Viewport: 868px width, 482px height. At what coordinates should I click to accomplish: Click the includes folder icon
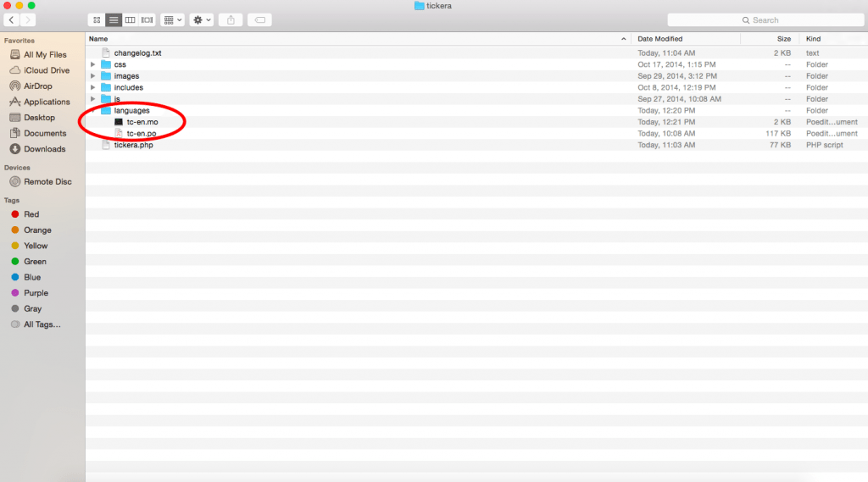(x=106, y=87)
